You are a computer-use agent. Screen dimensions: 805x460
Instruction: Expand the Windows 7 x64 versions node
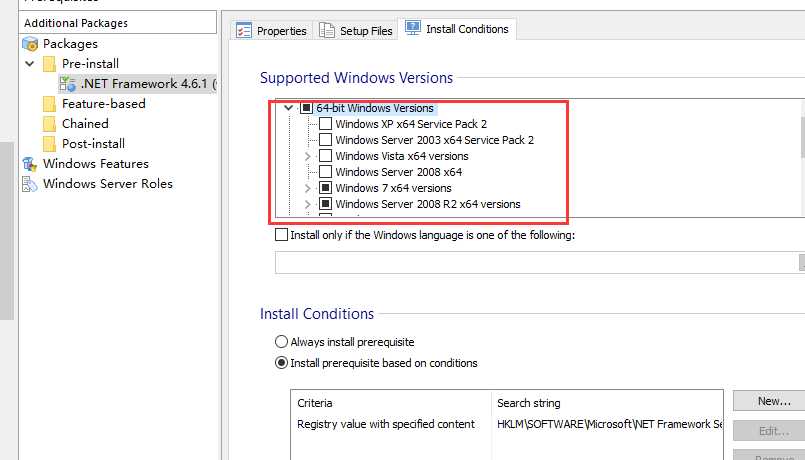click(307, 188)
